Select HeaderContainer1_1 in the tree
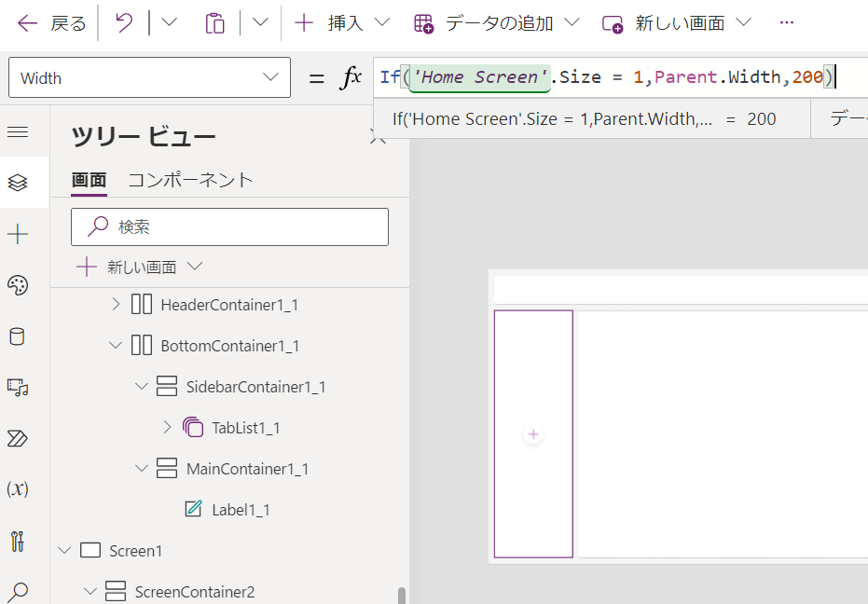 (x=229, y=305)
